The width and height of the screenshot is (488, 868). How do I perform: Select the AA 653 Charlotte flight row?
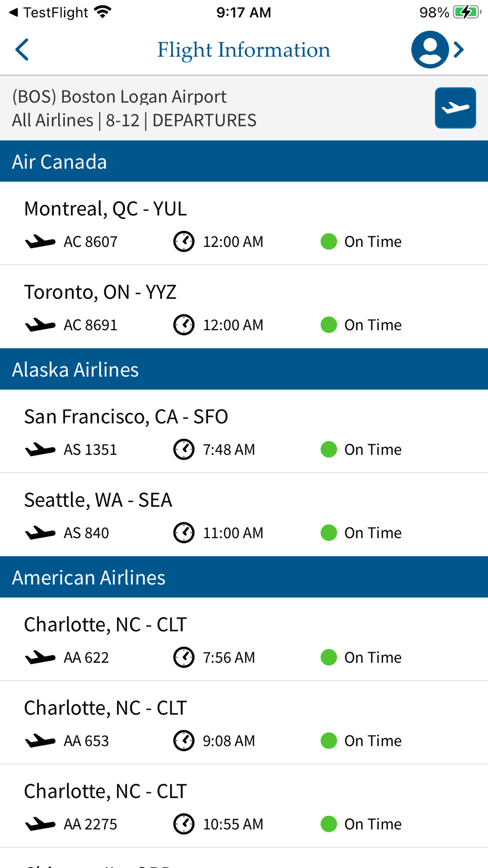click(244, 723)
